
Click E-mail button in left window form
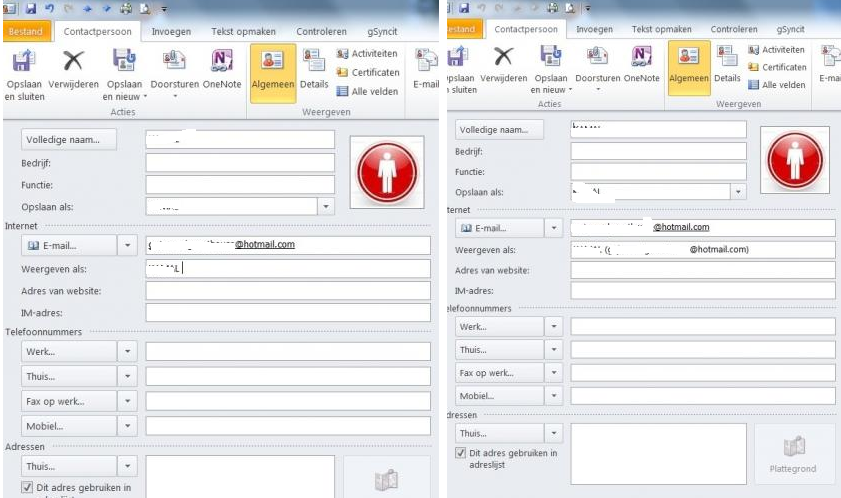coord(69,245)
